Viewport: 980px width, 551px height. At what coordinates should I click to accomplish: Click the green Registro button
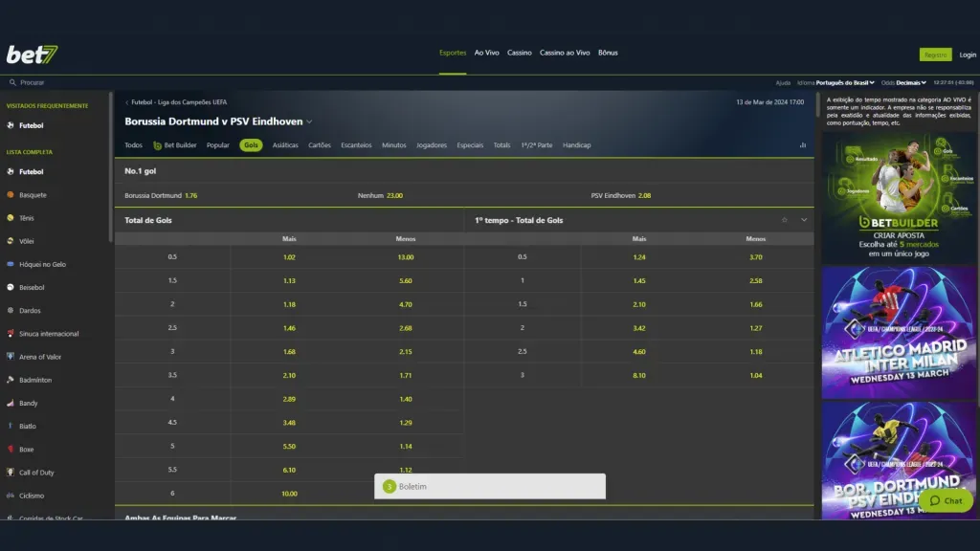(x=935, y=55)
